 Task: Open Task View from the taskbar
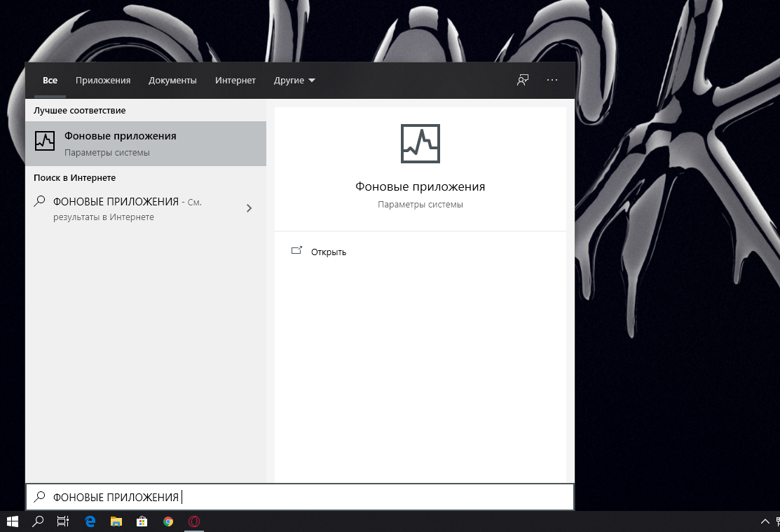click(63, 521)
